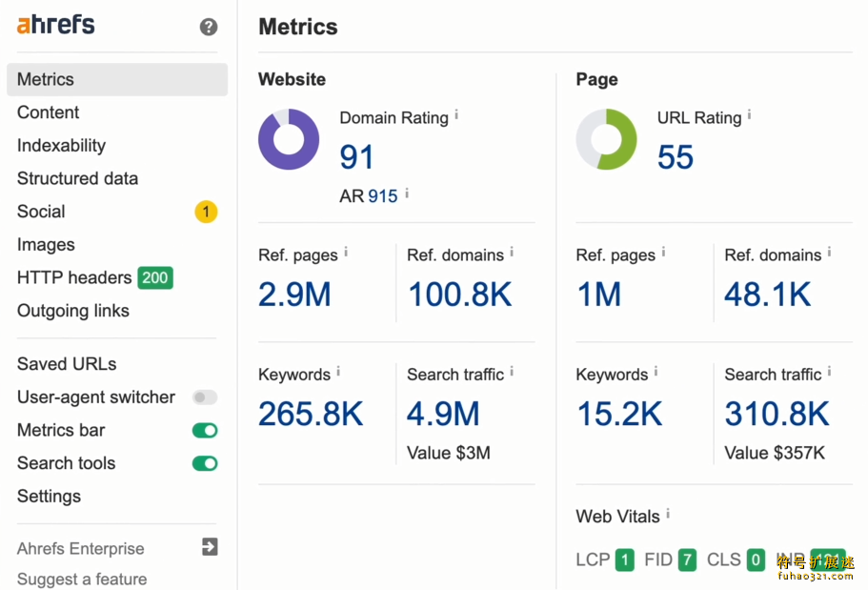868x590 pixels.
Task: Open Website Ref. domains 100.8K
Action: tap(460, 295)
